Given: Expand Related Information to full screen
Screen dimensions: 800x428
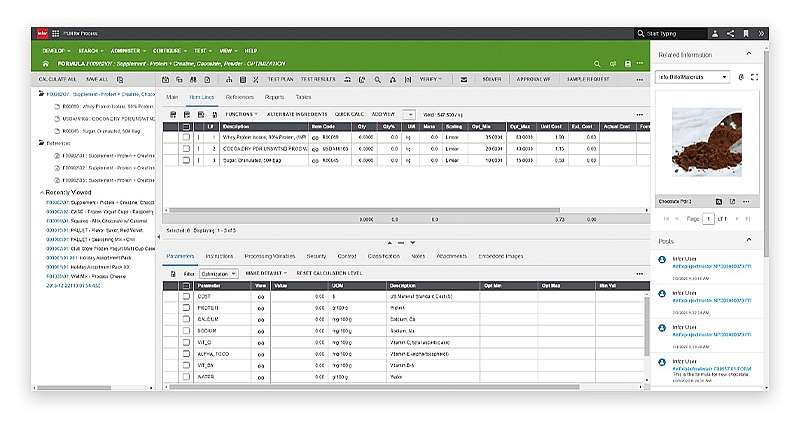Looking at the screenshot, I should pyautogui.click(x=754, y=77).
